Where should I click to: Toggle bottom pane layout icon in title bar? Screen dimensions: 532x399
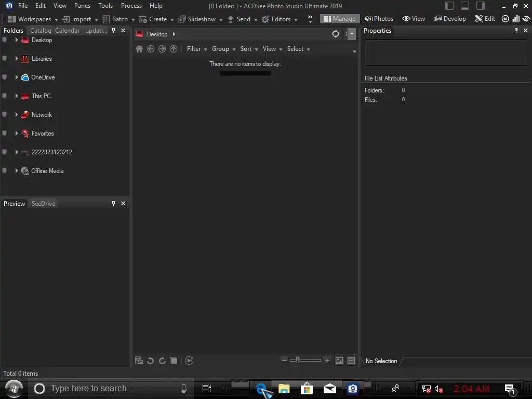465,6
